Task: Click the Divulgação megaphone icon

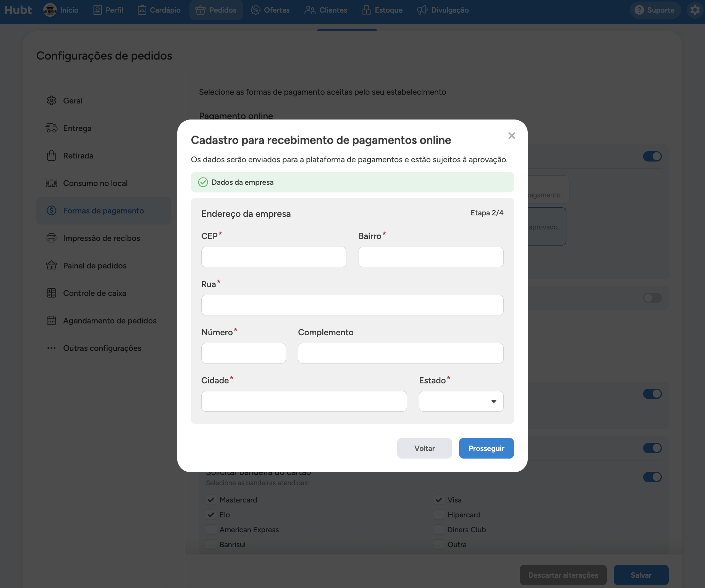Action: click(422, 10)
